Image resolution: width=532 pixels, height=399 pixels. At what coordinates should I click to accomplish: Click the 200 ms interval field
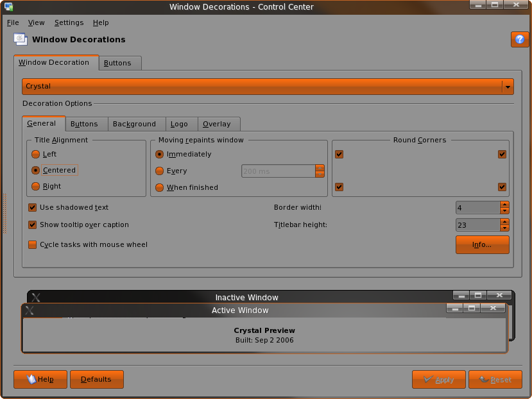coord(279,171)
